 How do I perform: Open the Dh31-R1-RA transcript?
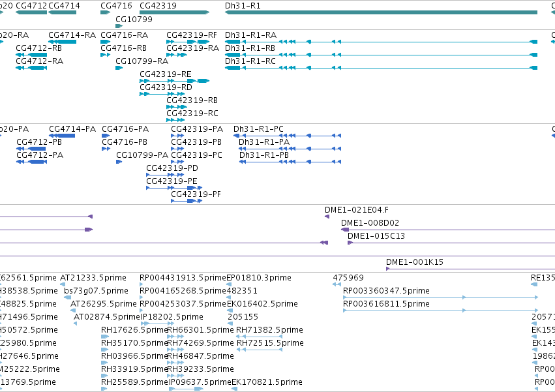382,42
